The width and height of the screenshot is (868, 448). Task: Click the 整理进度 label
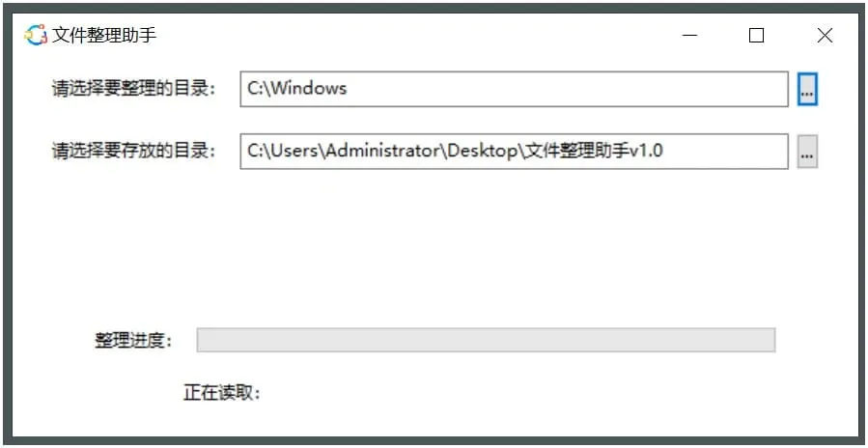coord(132,341)
